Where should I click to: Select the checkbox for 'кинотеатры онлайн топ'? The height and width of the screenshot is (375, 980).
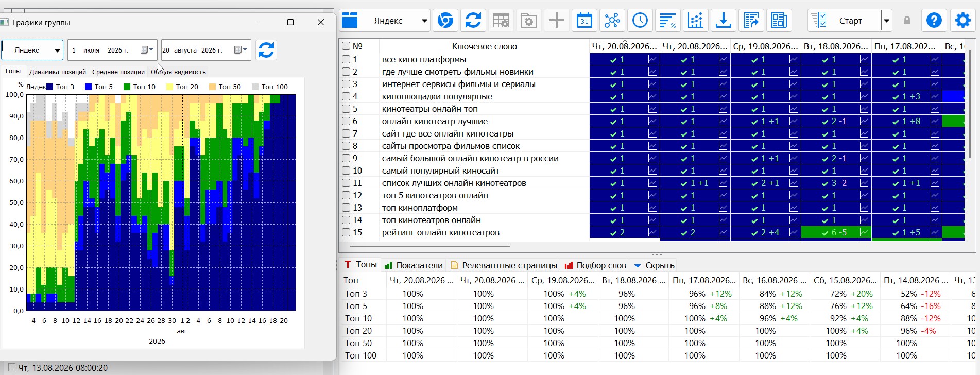click(346, 109)
